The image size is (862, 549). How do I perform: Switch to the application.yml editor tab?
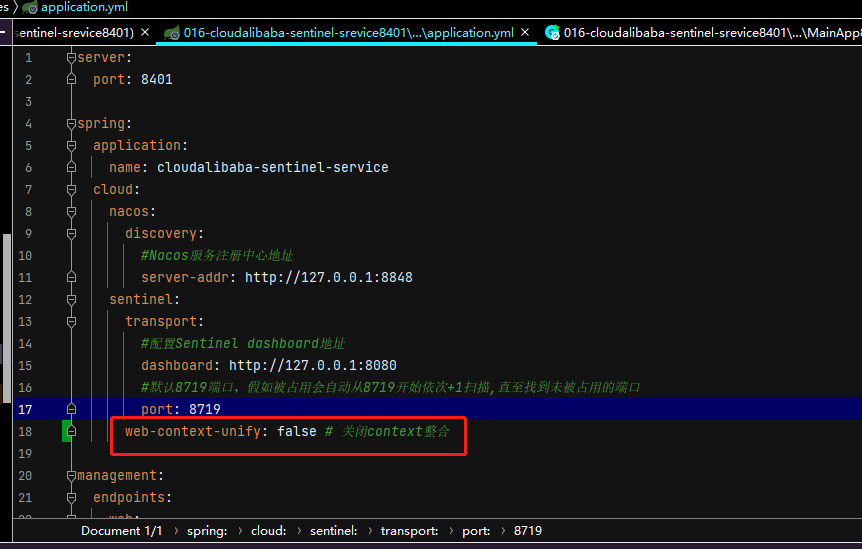coord(348,33)
